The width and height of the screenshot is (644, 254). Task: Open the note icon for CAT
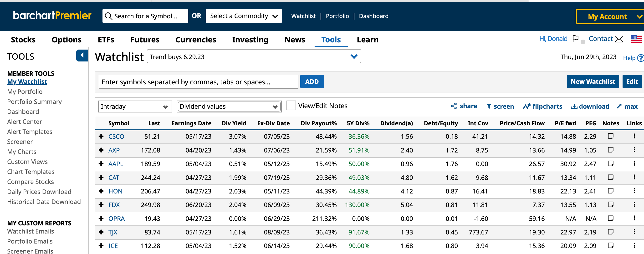point(611,178)
